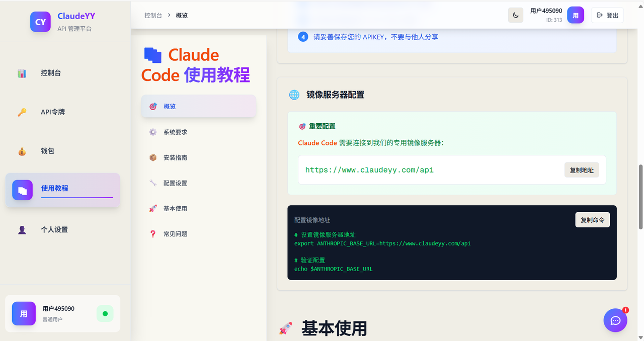The height and width of the screenshot is (341, 644).
Task: Click the # 验证配置 comment line
Action: 309,261
